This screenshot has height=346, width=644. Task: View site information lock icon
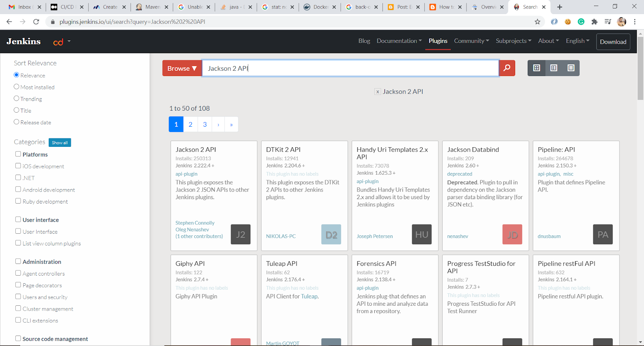pyautogui.click(x=53, y=22)
